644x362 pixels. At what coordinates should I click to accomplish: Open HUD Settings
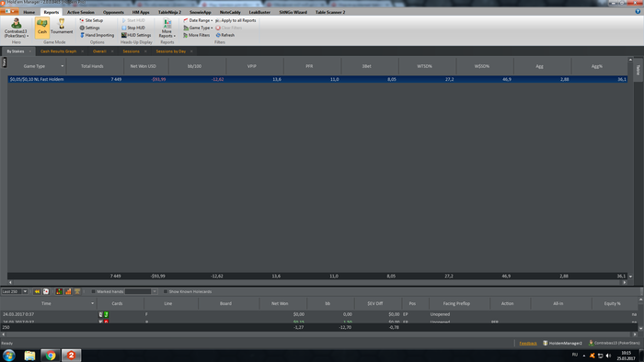136,35
